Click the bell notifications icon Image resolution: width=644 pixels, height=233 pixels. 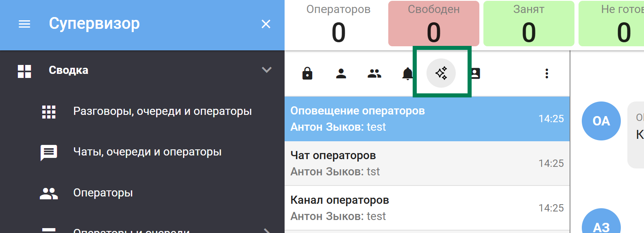(x=407, y=73)
